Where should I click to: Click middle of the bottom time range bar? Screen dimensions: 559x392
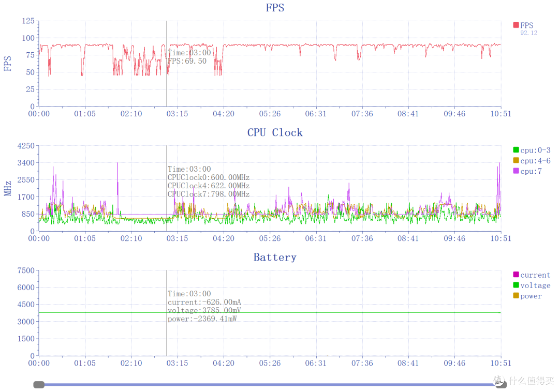point(270,385)
